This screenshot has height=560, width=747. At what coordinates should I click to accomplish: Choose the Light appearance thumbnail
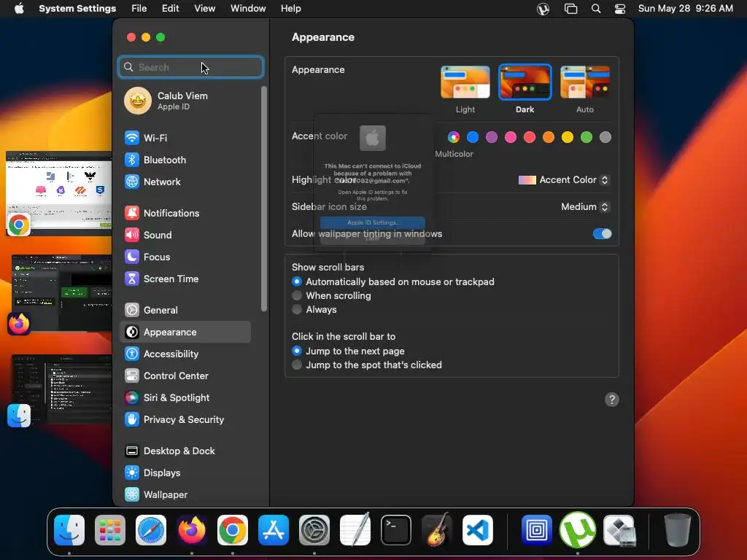(465, 82)
